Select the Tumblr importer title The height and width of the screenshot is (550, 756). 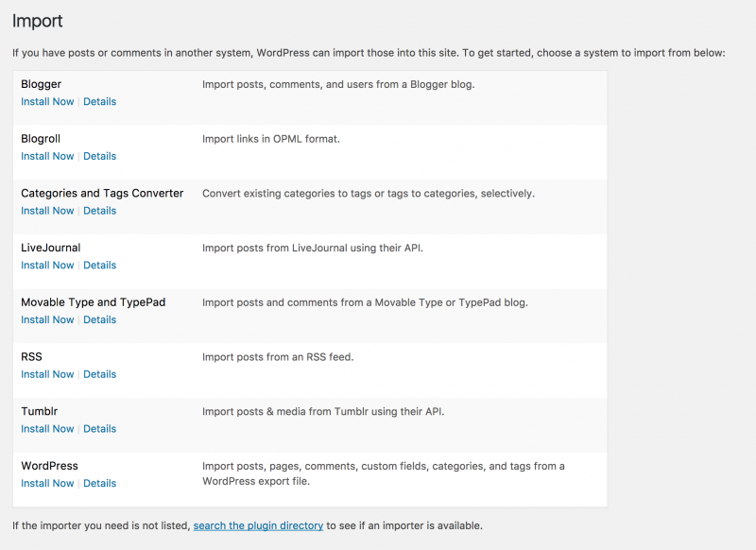(x=39, y=410)
